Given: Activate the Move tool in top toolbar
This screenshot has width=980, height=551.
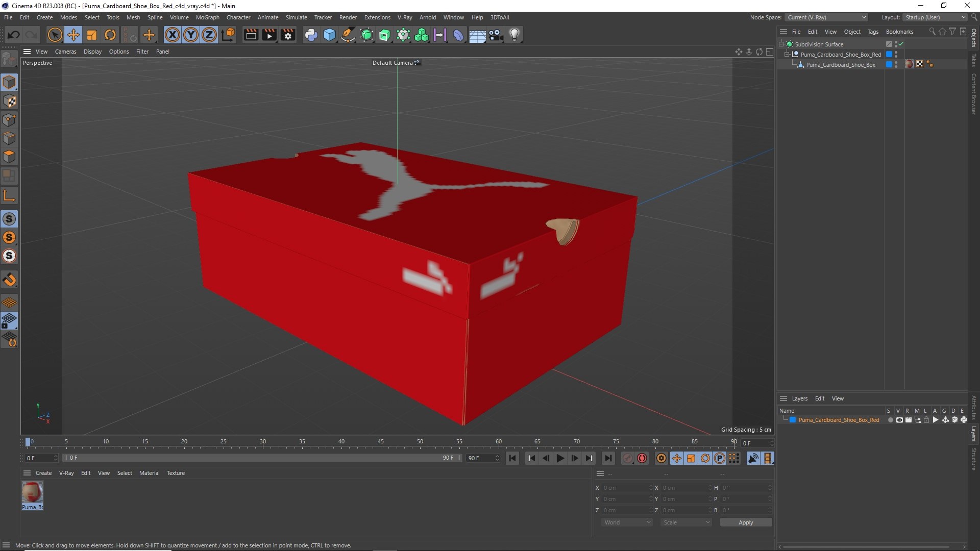Looking at the screenshot, I should click(73, 35).
